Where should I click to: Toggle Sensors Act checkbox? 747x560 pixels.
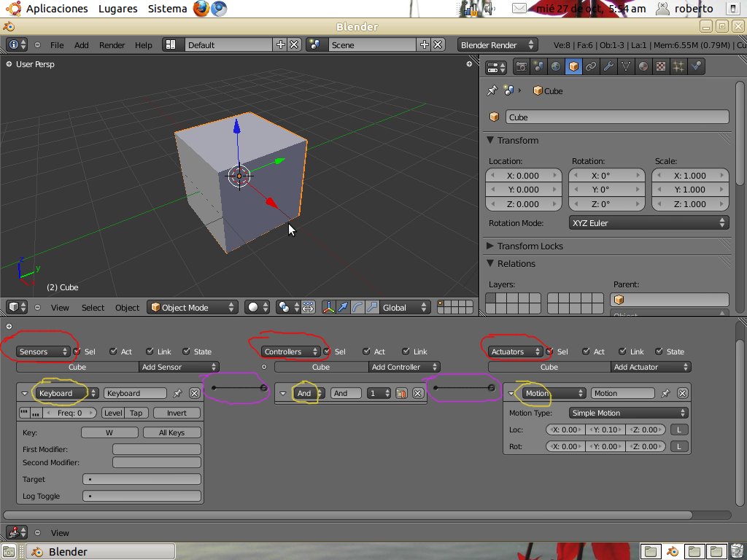coord(113,351)
